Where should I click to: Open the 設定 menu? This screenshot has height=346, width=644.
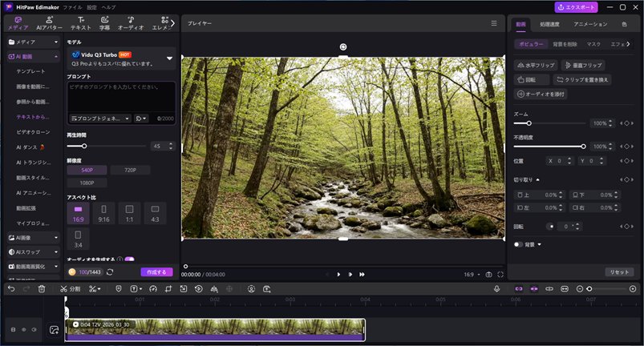click(x=91, y=7)
